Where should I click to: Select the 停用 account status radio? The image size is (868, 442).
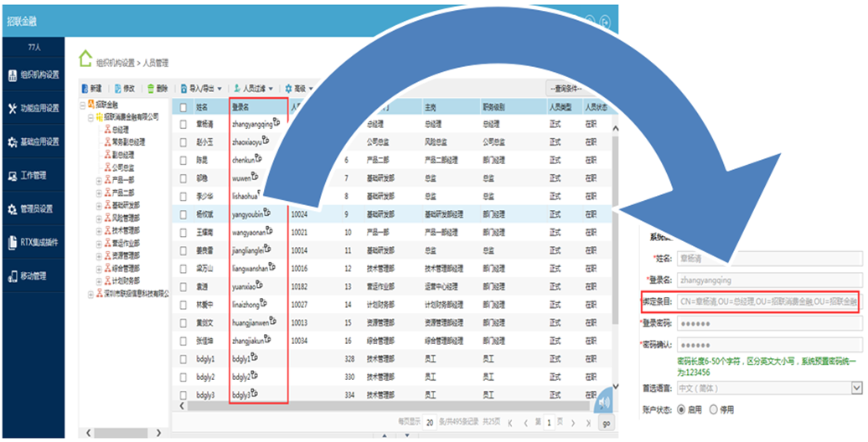714,409
